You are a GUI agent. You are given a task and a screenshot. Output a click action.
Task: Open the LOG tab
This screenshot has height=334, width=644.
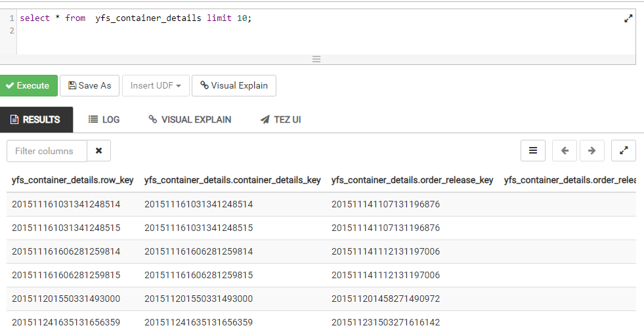pyautogui.click(x=104, y=119)
